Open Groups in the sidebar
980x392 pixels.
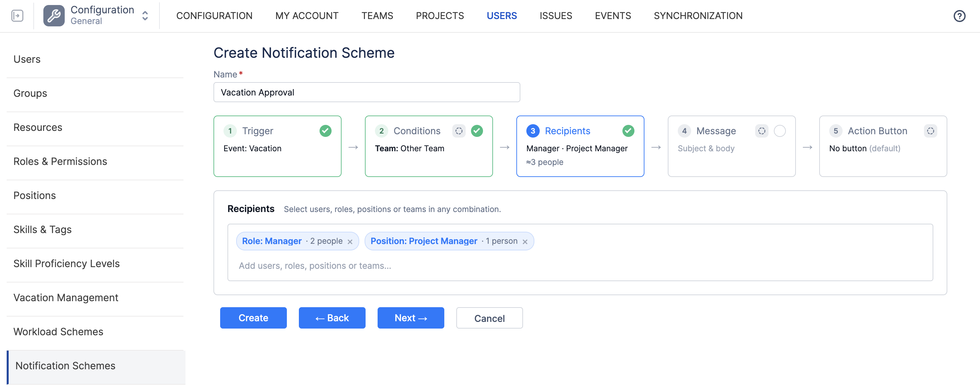95,93
